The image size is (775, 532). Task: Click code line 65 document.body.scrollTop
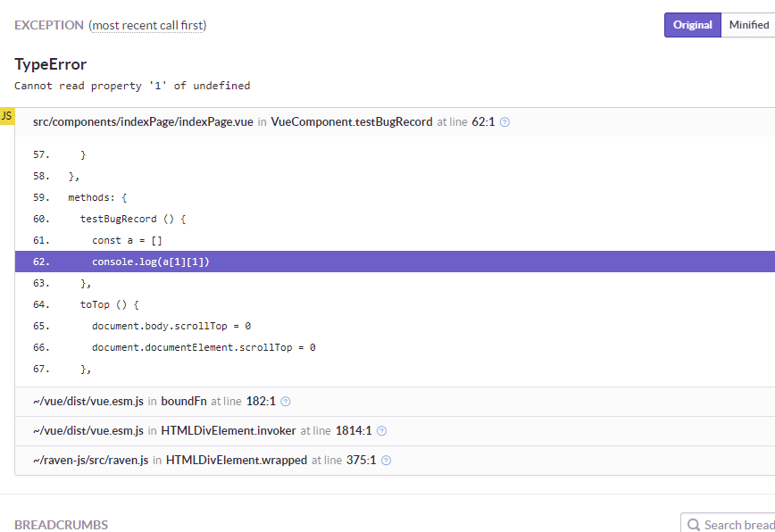tap(171, 326)
